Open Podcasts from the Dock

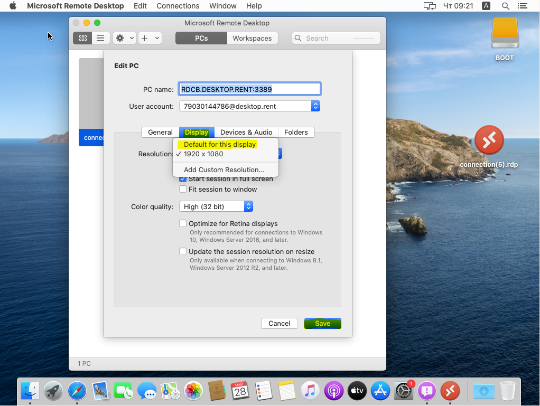[333, 391]
